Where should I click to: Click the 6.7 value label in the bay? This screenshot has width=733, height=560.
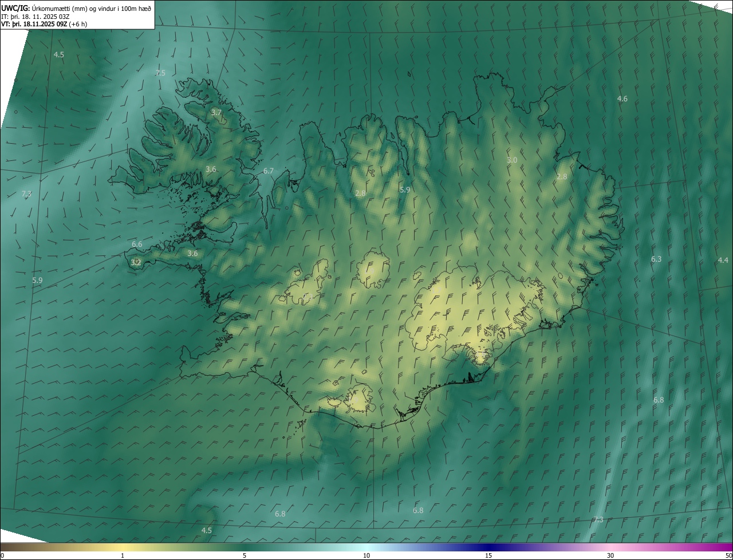point(268,171)
